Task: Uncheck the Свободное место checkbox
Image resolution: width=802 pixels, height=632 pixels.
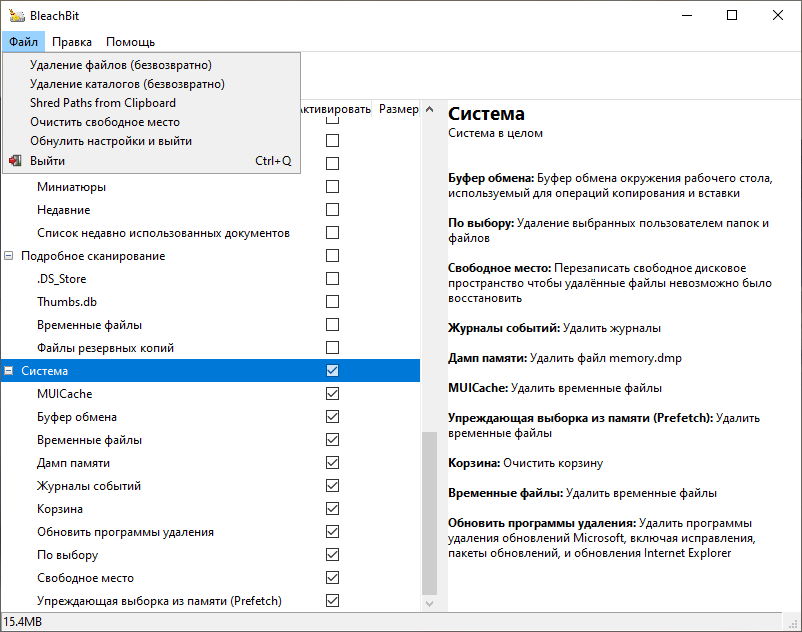Action: click(332, 578)
